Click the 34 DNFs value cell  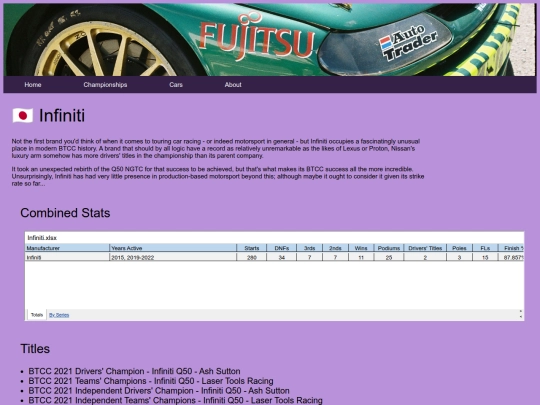click(281, 257)
